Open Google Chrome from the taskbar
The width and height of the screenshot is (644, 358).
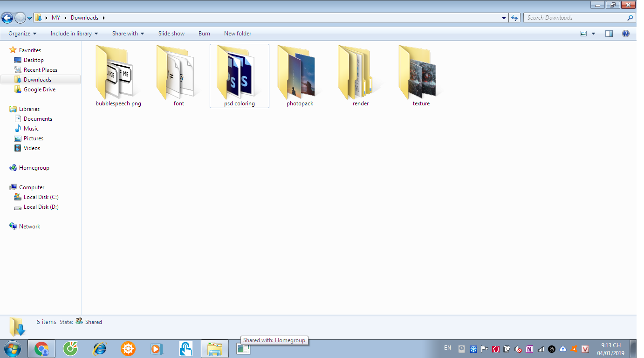41,349
